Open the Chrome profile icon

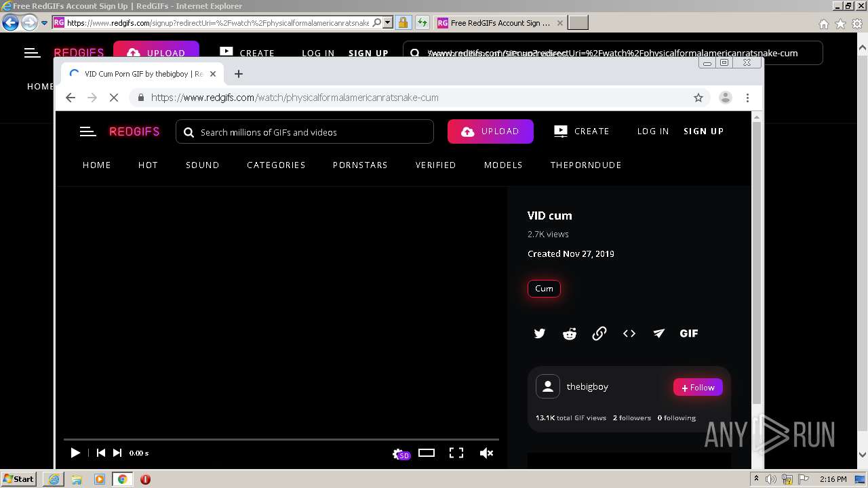click(x=725, y=98)
